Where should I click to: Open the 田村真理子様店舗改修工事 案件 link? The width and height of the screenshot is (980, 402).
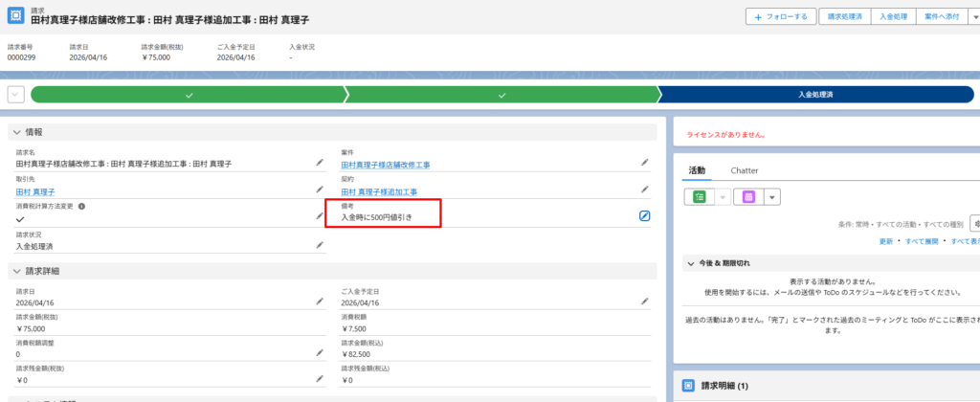pyautogui.click(x=386, y=165)
